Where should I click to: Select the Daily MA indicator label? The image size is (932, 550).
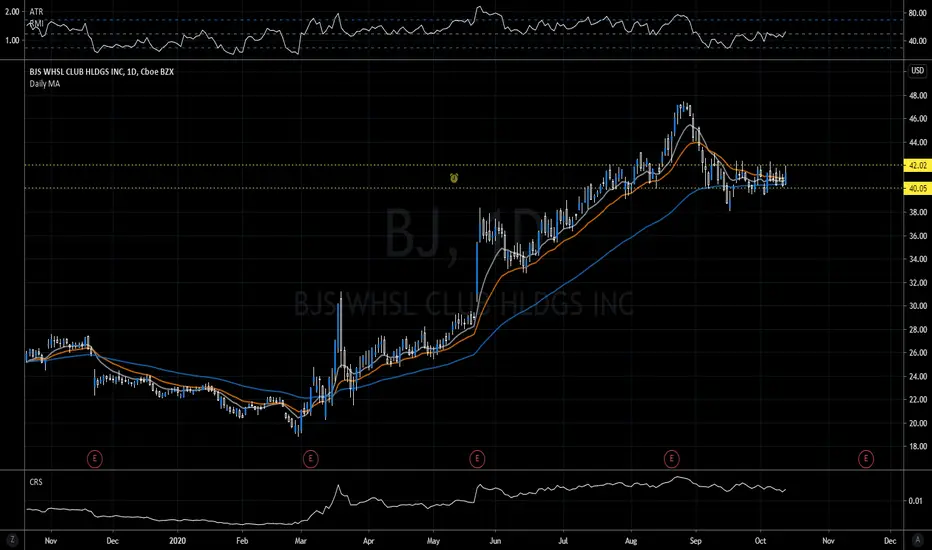(x=45, y=84)
